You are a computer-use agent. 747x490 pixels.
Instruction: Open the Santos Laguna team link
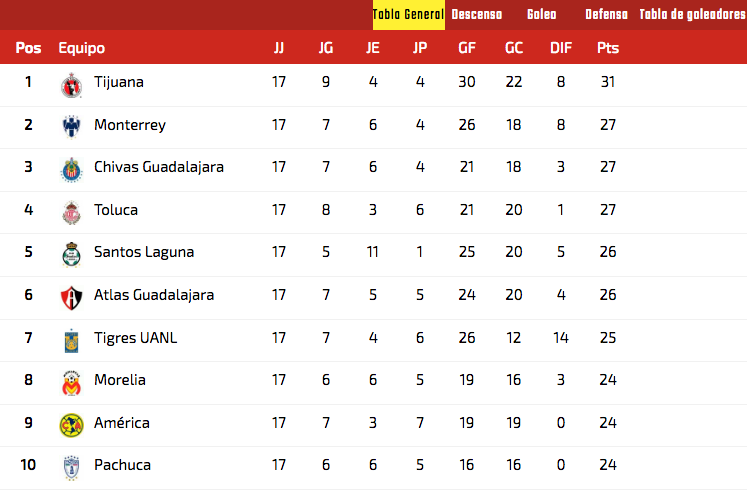pyautogui.click(x=144, y=252)
